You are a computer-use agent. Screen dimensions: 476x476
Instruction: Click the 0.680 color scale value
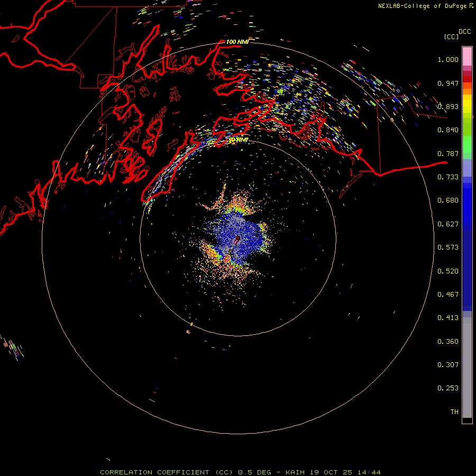448,200
